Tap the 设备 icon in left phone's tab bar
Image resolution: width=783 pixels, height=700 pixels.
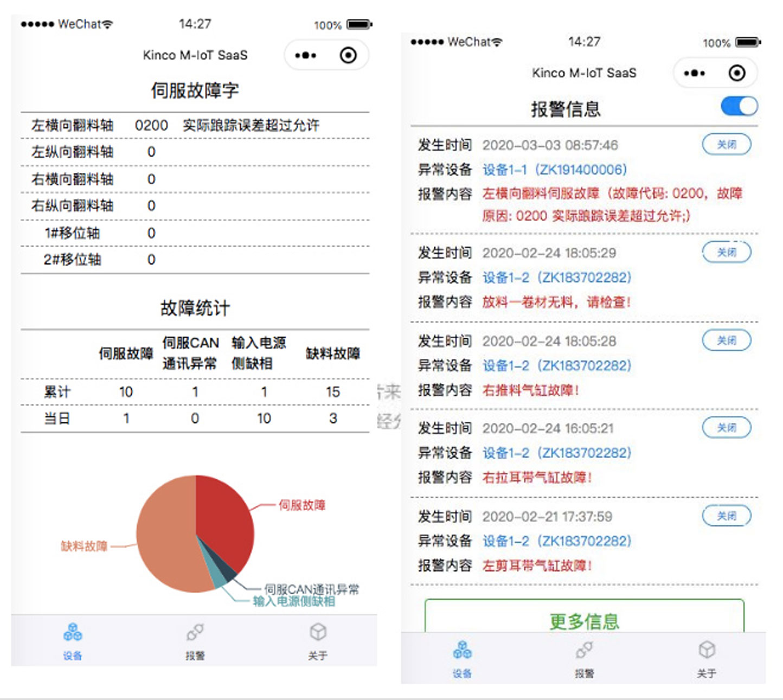point(73,632)
